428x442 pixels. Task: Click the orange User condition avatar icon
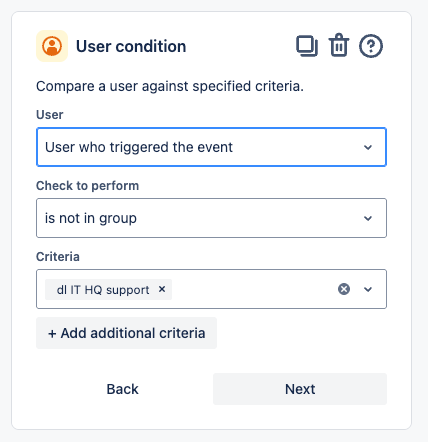point(52,46)
